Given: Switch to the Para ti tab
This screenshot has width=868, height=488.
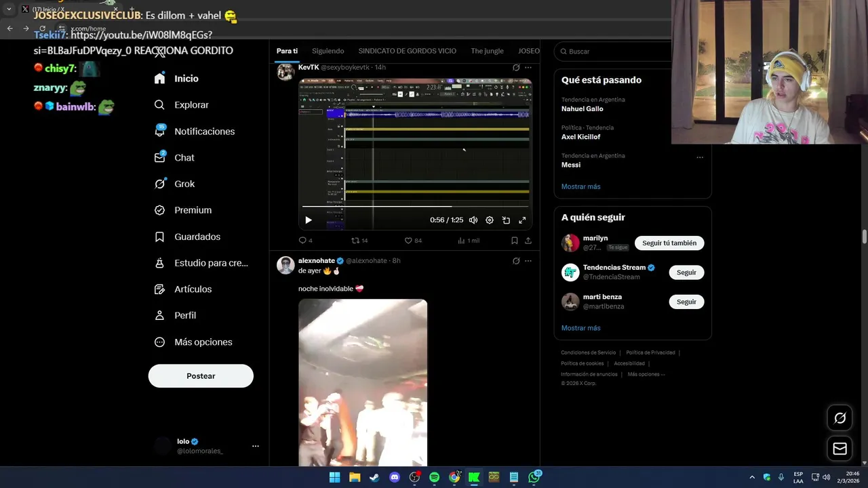Looking at the screenshot, I should click(x=287, y=51).
